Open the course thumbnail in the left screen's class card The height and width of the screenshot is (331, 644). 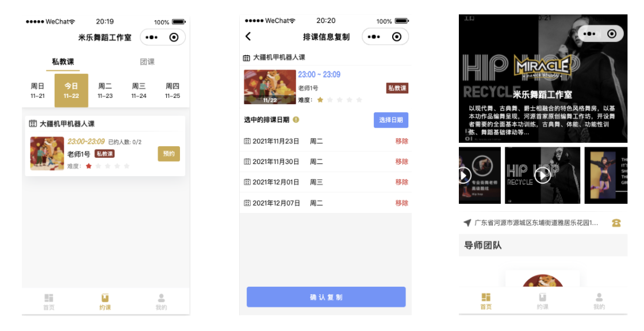pos(47,153)
